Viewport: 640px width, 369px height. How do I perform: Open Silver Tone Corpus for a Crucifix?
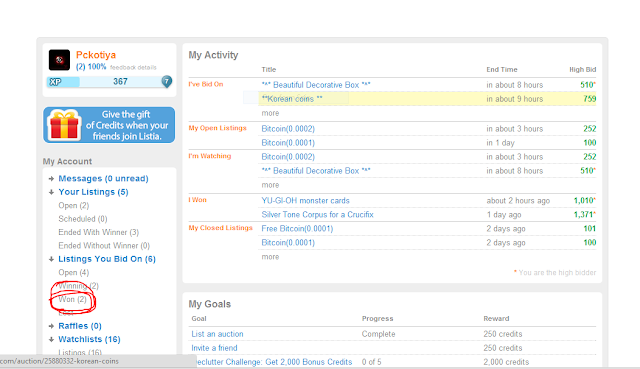point(318,214)
